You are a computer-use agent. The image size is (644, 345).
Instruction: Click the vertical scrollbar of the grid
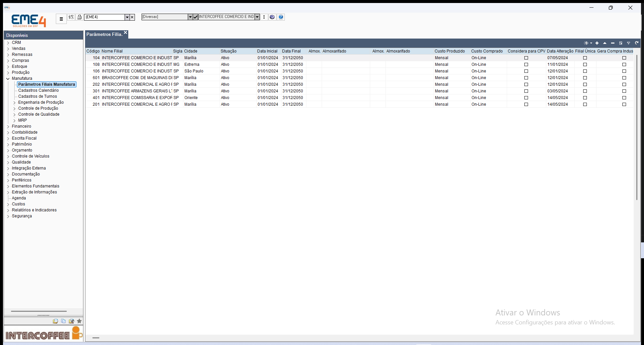click(x=637, y=128)
